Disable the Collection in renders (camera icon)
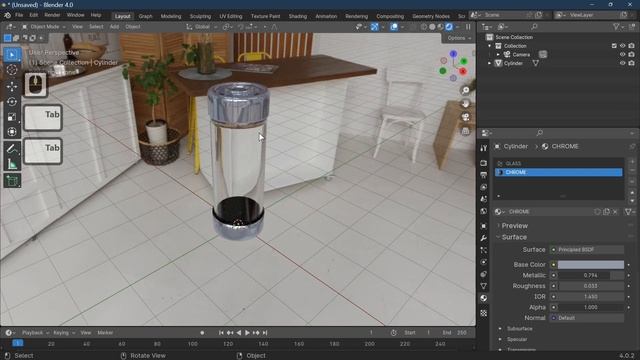640x360 pixels. pos(631,46)
